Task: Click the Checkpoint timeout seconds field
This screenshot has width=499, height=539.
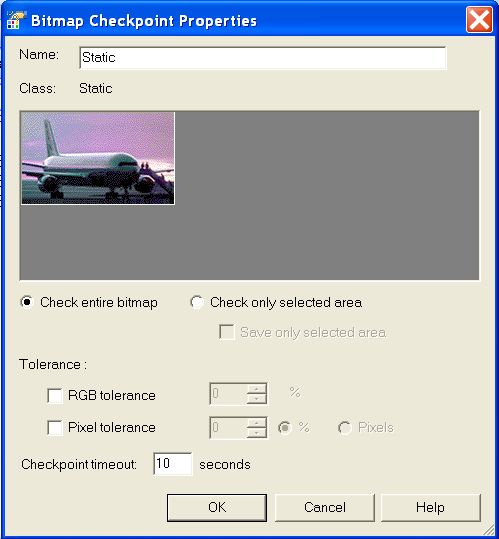Action: click(173, 464)
